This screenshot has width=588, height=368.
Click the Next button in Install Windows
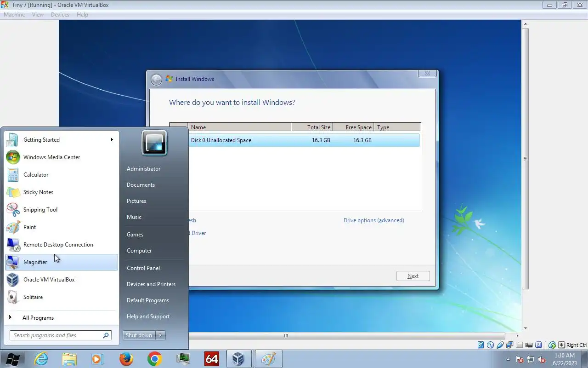(413, 276)
